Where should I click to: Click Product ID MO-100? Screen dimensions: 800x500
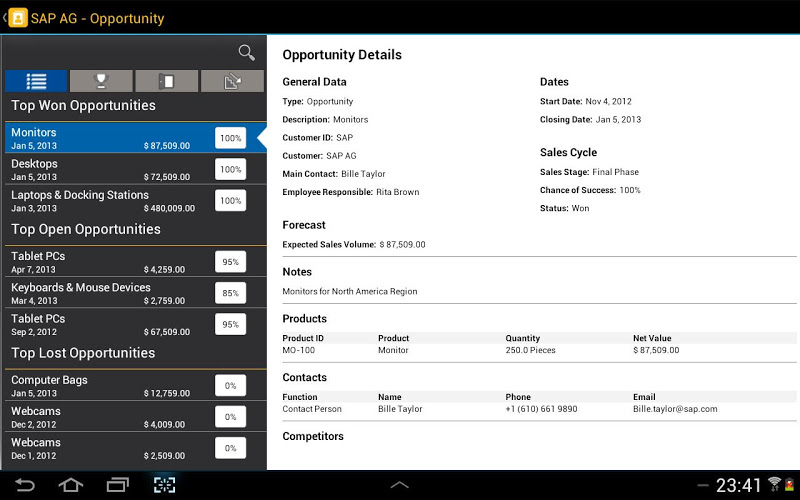click(x=298, y=350)
